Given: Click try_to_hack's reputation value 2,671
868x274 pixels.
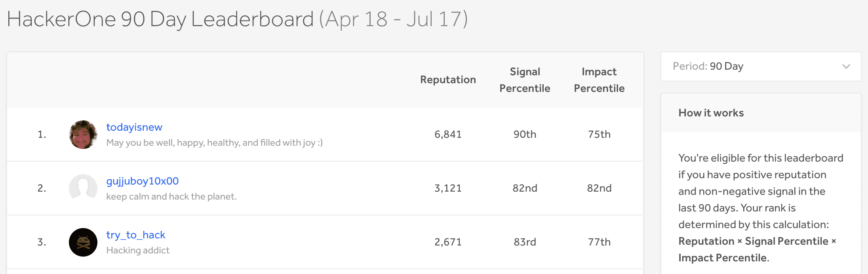Looking at the screenshot, I should pyautogui.click(x=448, y=242).
